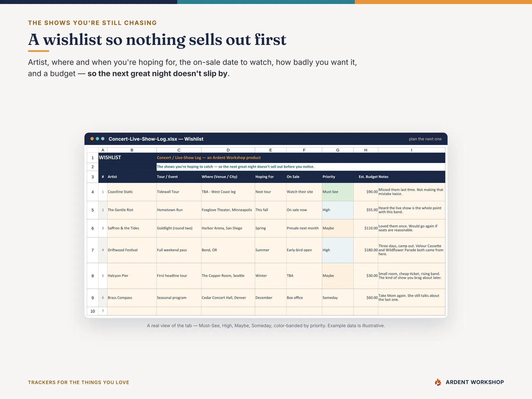
Task: Select the Seasonal program cell
Action: [179, 298]
